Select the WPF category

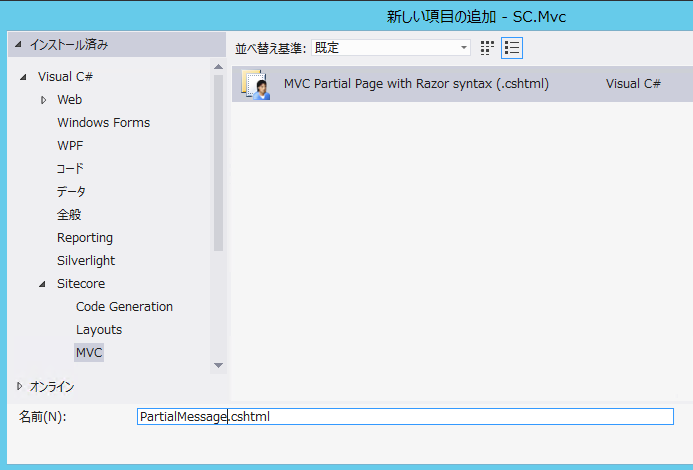click(70, 145)
